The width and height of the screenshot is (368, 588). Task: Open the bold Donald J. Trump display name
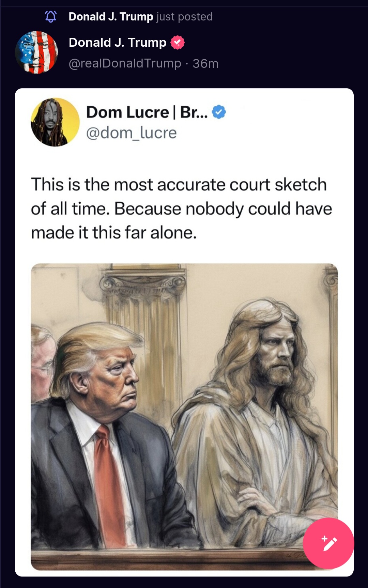pyautogui.click(x=118, y=43)
